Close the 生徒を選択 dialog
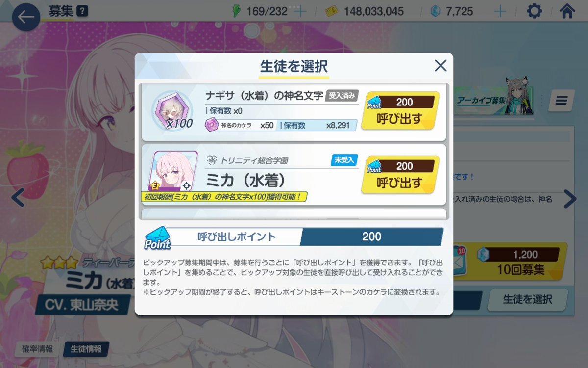Screen dimensions: 588x368 pyautogui.click(x=441, y=66)
